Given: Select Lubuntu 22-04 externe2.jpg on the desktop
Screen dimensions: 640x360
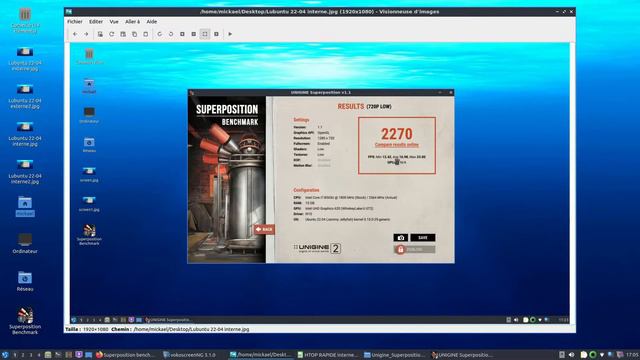Looking at the screenshot, I should 25,96.
